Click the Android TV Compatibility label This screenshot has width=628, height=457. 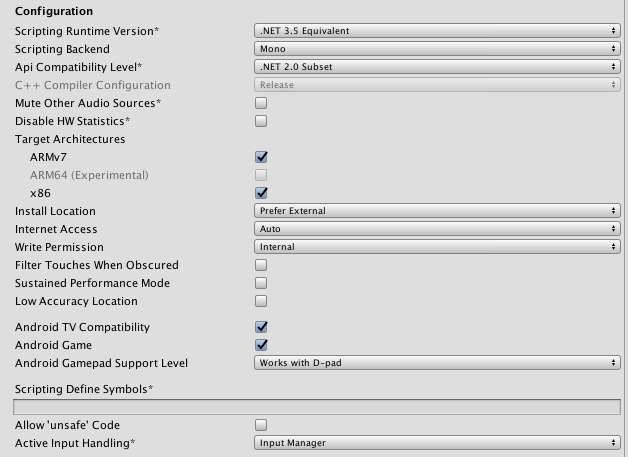(82, 327)
